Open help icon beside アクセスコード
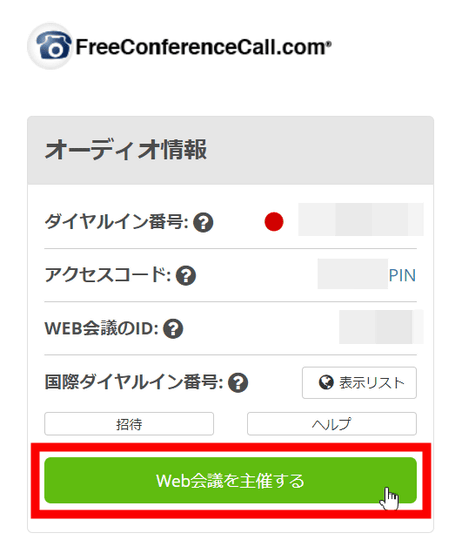This screenshot has height=560, width=462. 186,275
